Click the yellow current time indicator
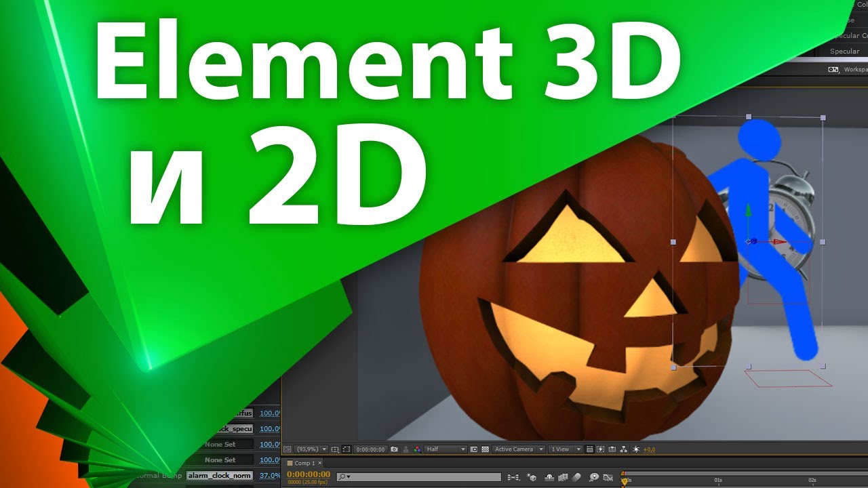Screen dimensions: 868x488 pyautogui.click(x=625, y=482)
